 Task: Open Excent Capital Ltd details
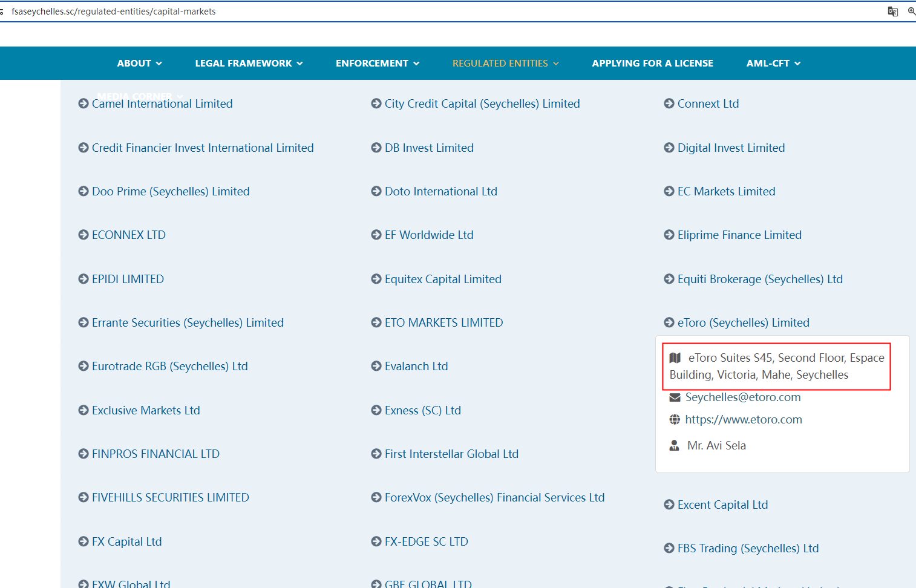(722, 505)
